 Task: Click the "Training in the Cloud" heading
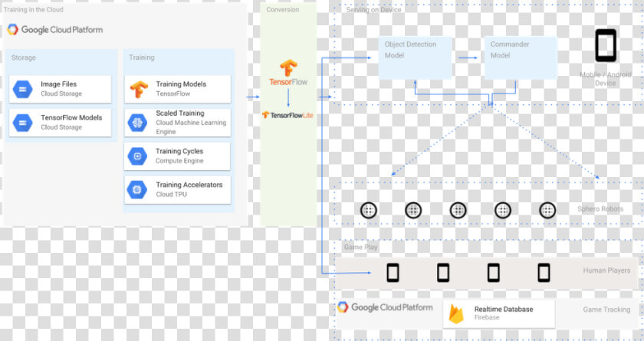33,9
